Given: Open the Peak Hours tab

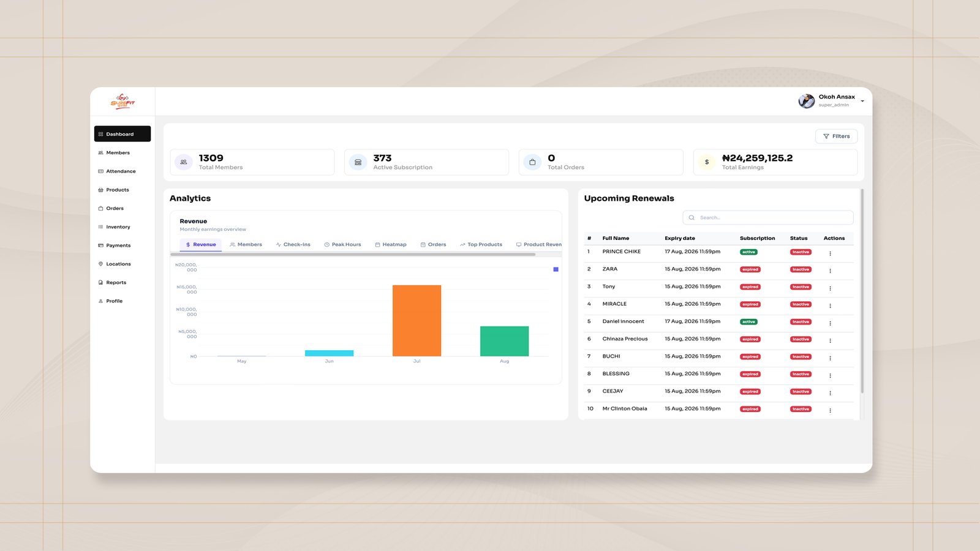Looking at the screenshot, I should tap(342, 245).
